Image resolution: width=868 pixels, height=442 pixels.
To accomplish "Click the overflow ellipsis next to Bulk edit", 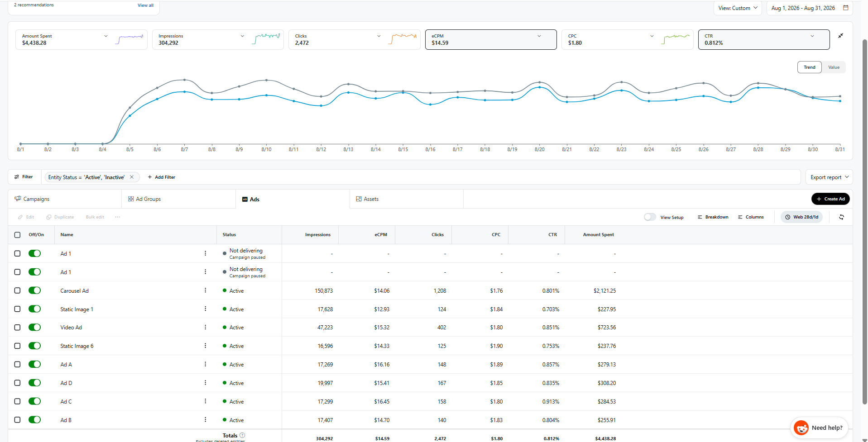I will [118, 217].
